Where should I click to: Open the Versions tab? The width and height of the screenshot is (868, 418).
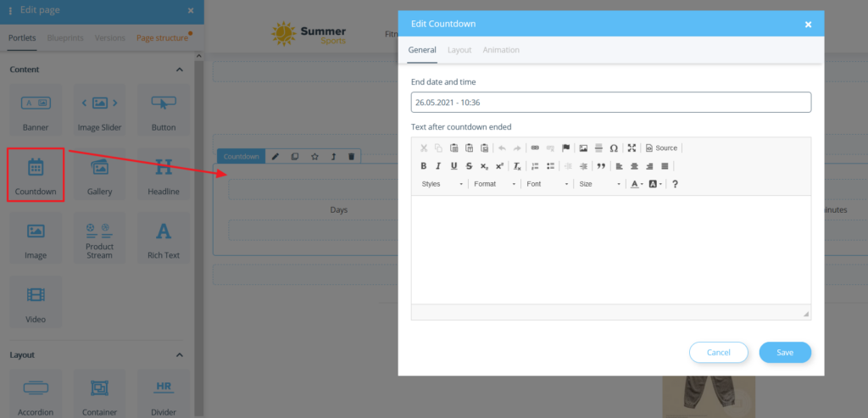point(110,38)
